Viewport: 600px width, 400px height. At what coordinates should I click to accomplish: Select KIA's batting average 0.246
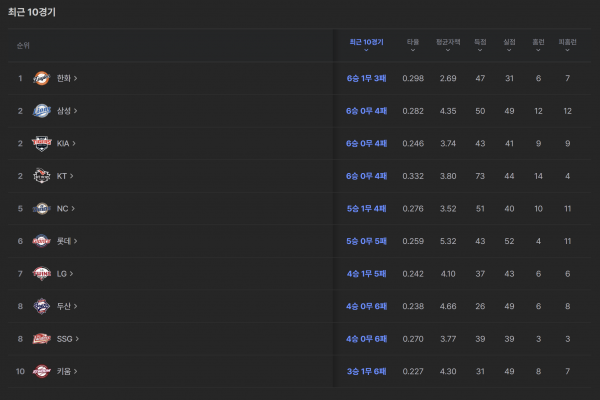pyautogui.click(x=413, y=144)
